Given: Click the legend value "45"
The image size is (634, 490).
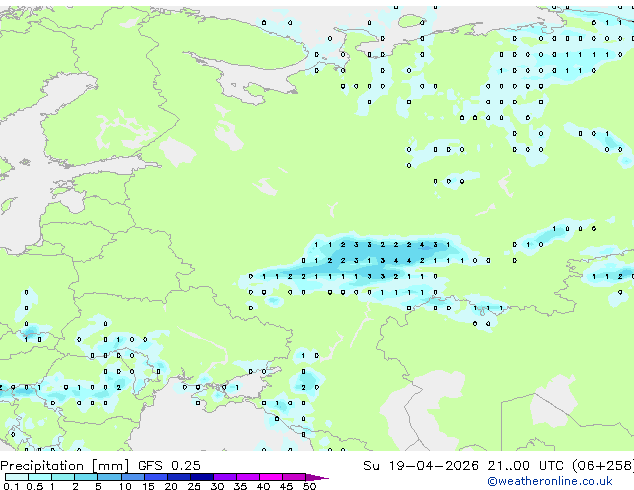Looking at the screenshot, I should pos(286,486).
